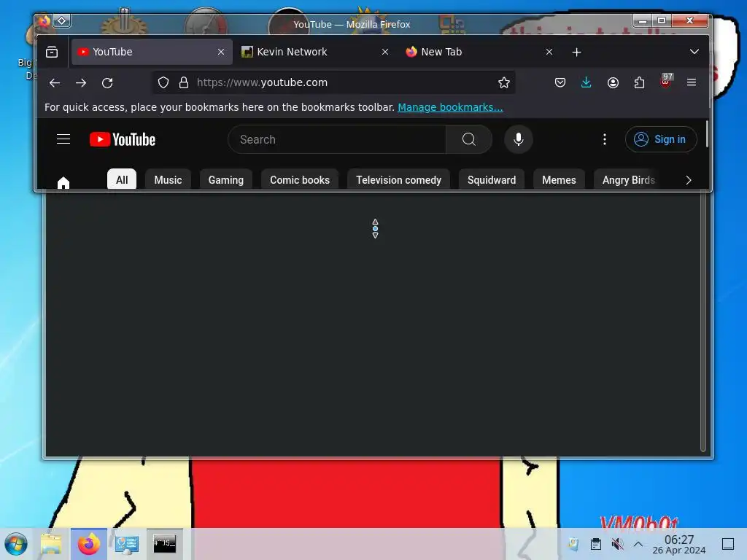Click the Sign in button

[661, 139]
